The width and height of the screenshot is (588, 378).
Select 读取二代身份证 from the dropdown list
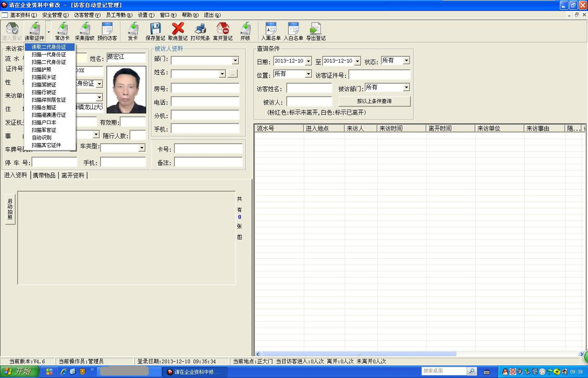click(x=50, y=47)
